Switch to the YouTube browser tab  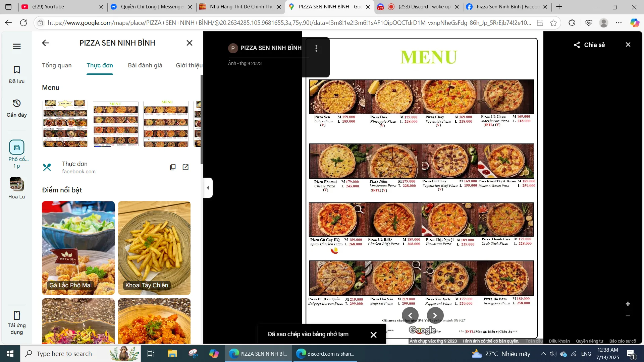click(63, 7)
